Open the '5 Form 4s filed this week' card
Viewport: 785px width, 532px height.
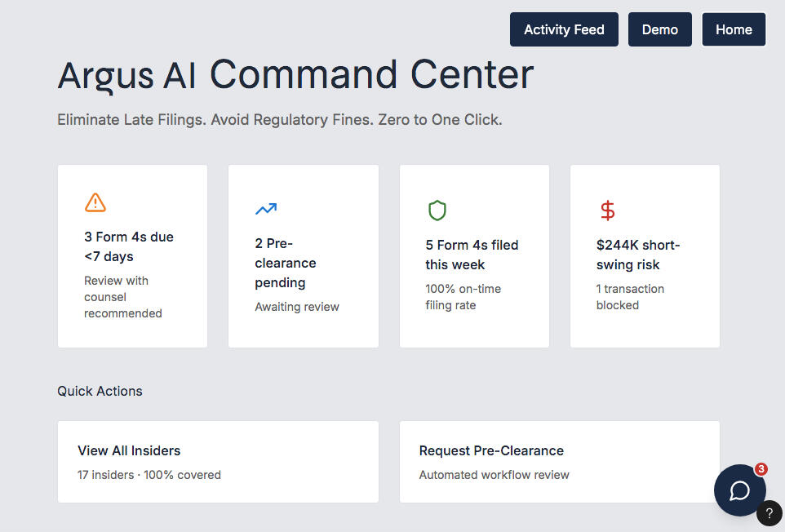click(474, 256)
